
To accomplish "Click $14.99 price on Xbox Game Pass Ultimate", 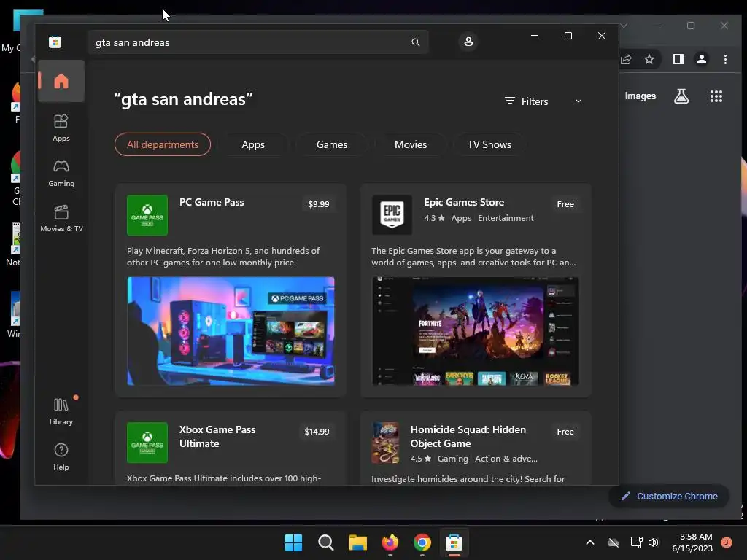I will click(x=317, y=432).
